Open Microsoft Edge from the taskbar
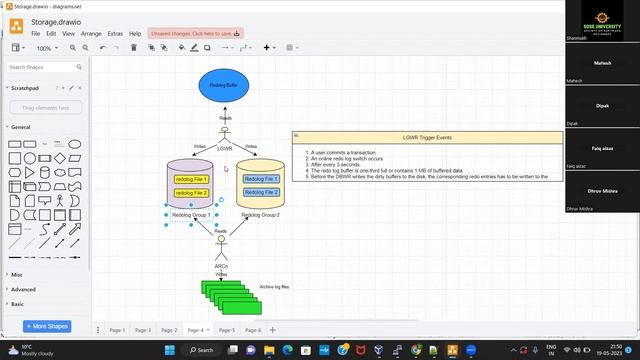Screen dimensions: 640x360 tap(287, 350)
